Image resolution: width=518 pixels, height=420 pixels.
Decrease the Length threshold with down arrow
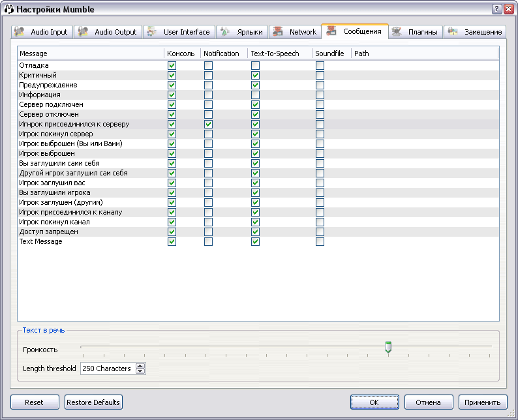(140, 372)
